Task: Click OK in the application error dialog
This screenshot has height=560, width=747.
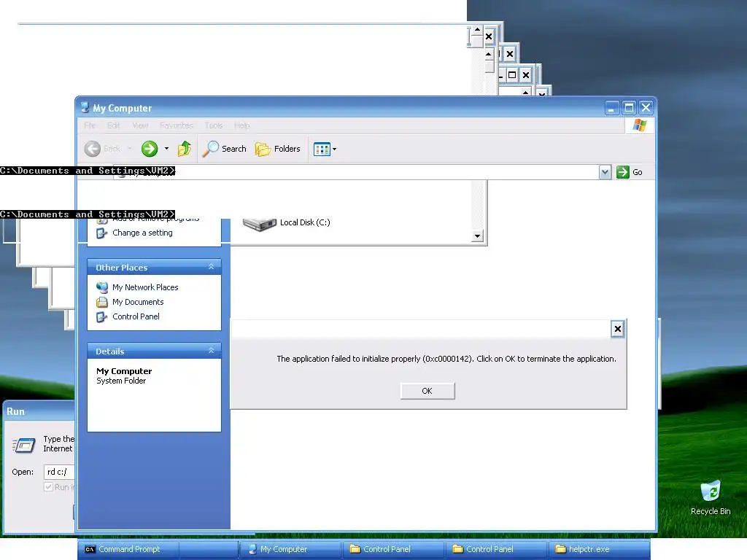Action: (427, 391)
